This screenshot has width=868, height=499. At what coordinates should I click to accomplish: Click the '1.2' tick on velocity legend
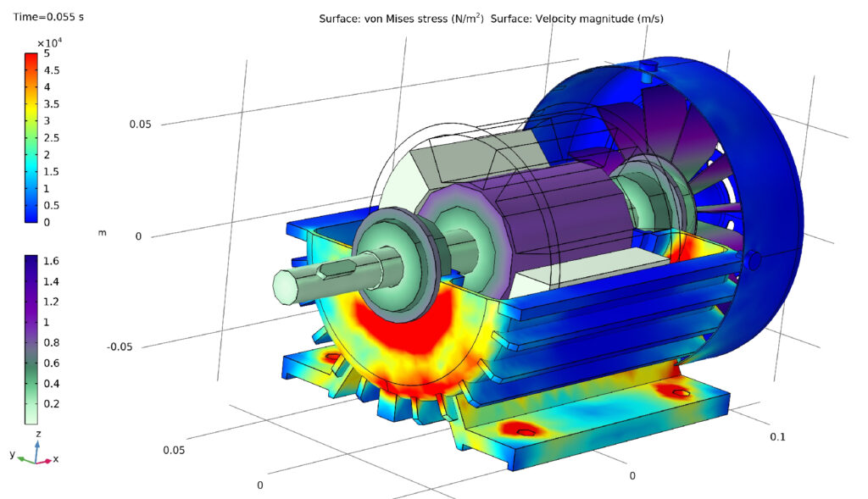coord(52,302)
